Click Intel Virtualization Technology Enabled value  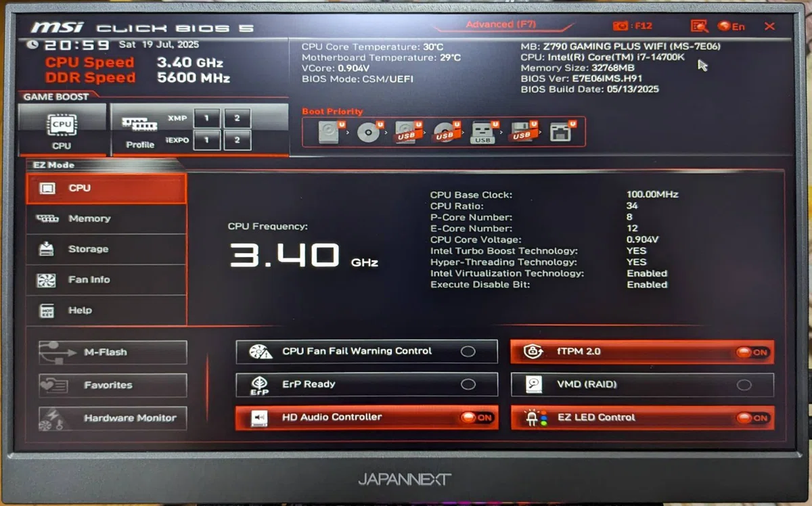[647, 273]
